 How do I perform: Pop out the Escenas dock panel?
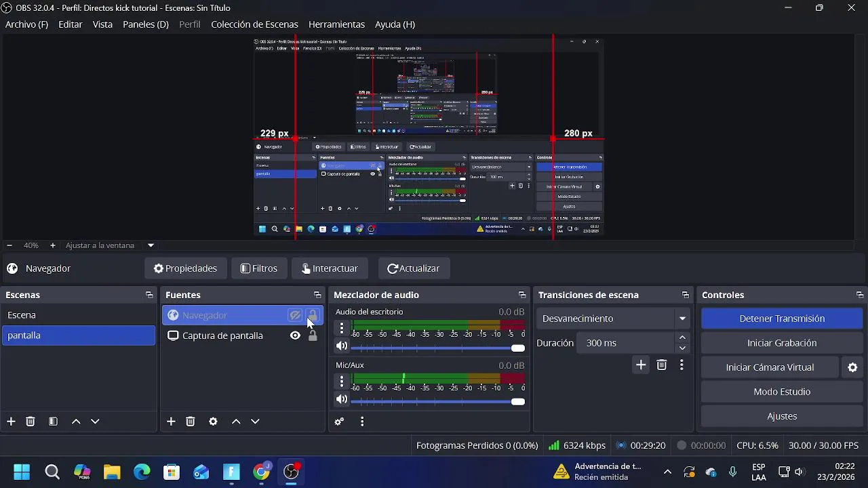click(x=149, y=295)
